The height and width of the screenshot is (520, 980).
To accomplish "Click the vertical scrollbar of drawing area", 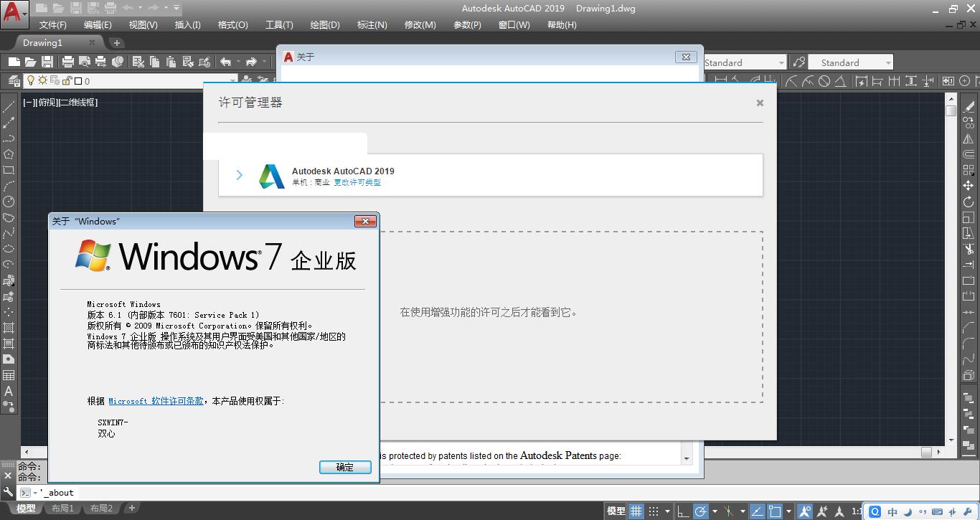I will pyautogui.click(x=951, y=270).
